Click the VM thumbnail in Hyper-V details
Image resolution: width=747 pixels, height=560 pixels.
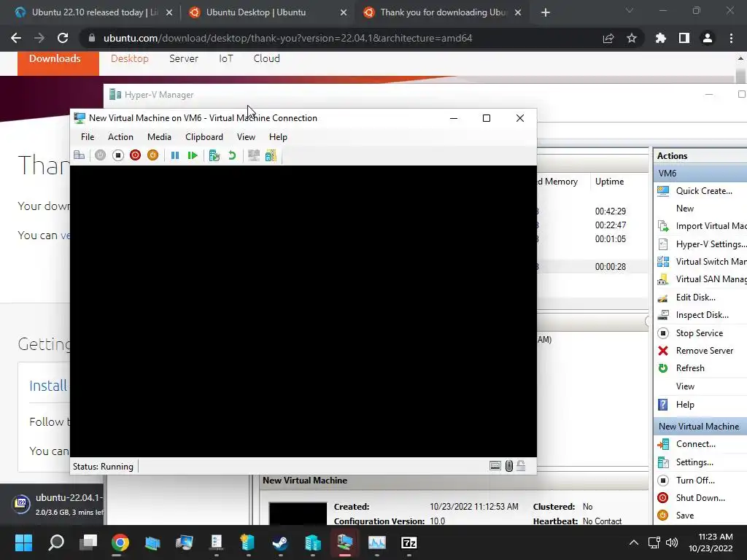[x=298, y=513]
